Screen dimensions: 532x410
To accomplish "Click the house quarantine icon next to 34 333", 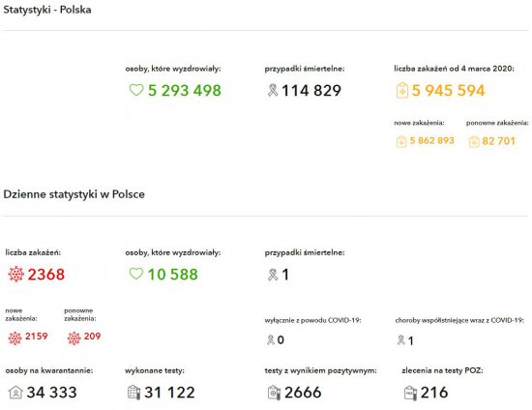I will pyautogui.click(x=15, y=393).
